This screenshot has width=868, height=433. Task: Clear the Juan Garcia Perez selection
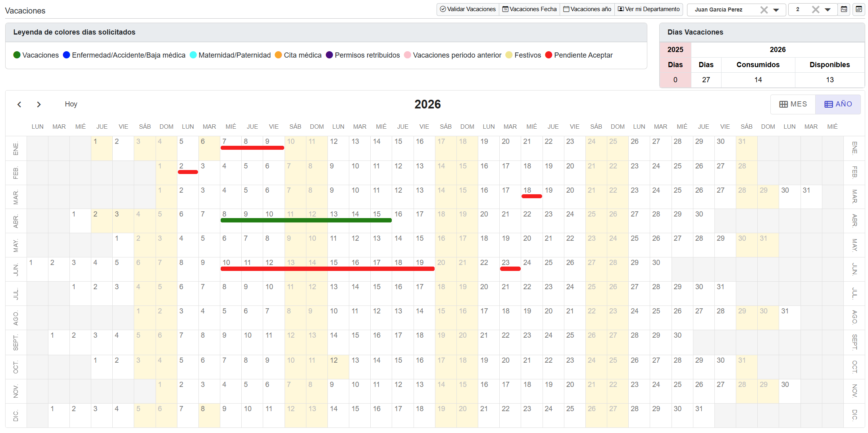764,10
